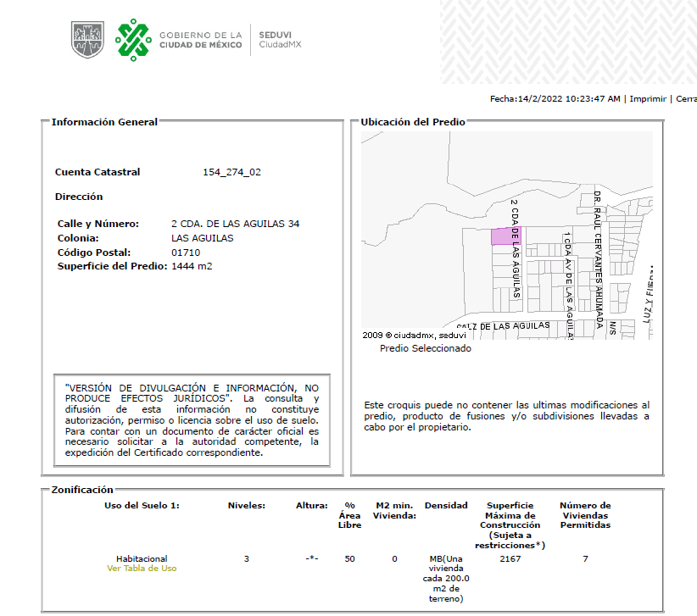Viewport: 697px width, 616px height.
Task: Click the Dr. Raul Cervantes Ahumada street label
Action: [598, 260]
